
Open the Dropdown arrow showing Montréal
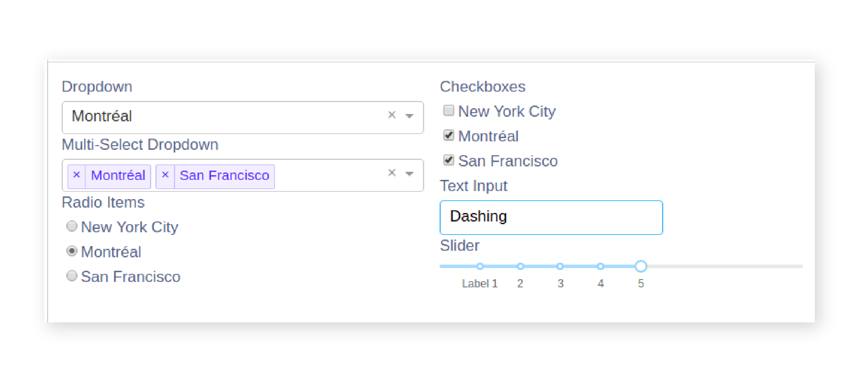[x=410, y=116]
